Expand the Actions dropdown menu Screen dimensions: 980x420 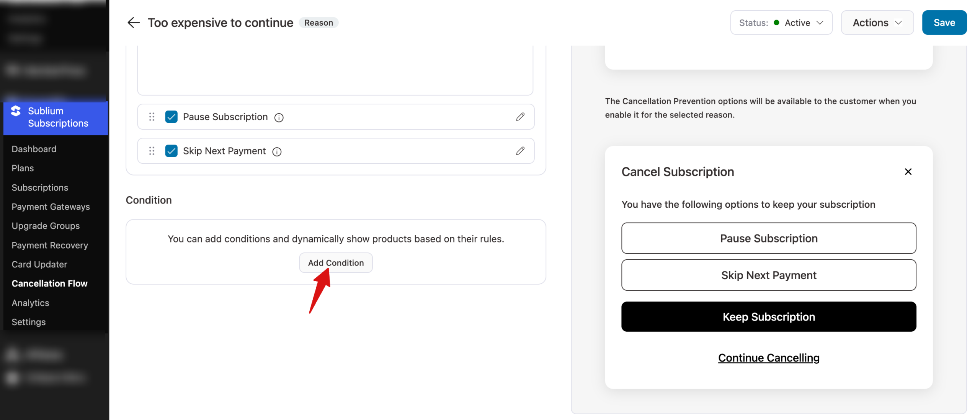(x=877, y=23)
